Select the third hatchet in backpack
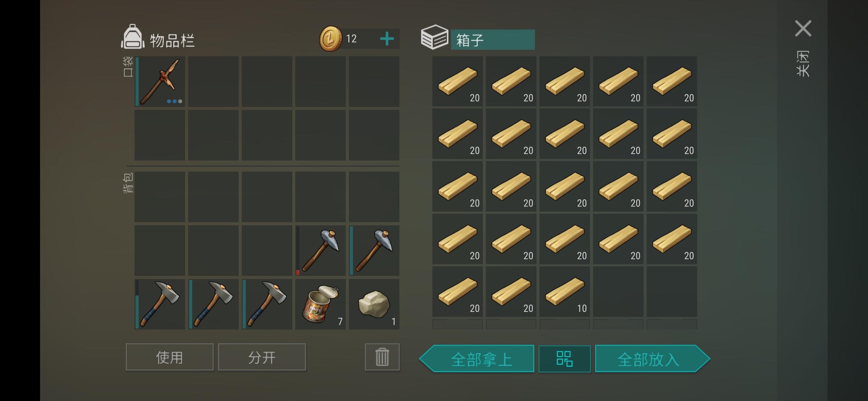The height and width of the screenshot is (401, 868). (x=267, y=304)
